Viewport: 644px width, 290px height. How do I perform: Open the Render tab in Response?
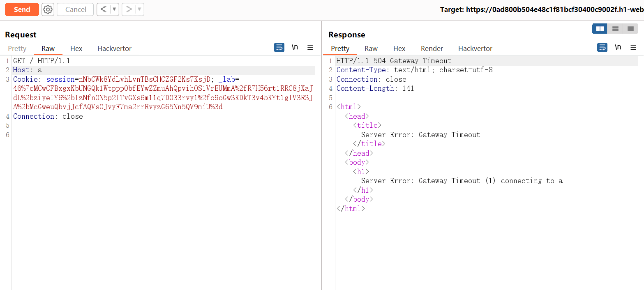pyautogui.click(x=432, y=48)
